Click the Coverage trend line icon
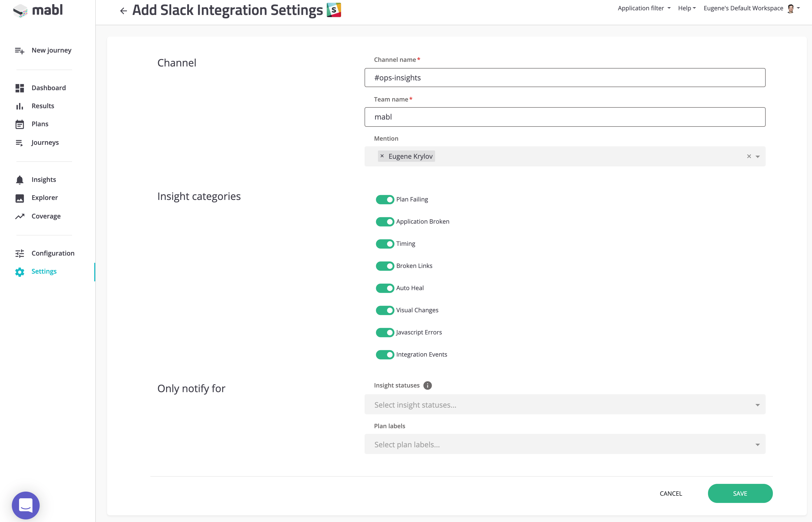The width and height of the screenshot is (812, 522). 20,216
